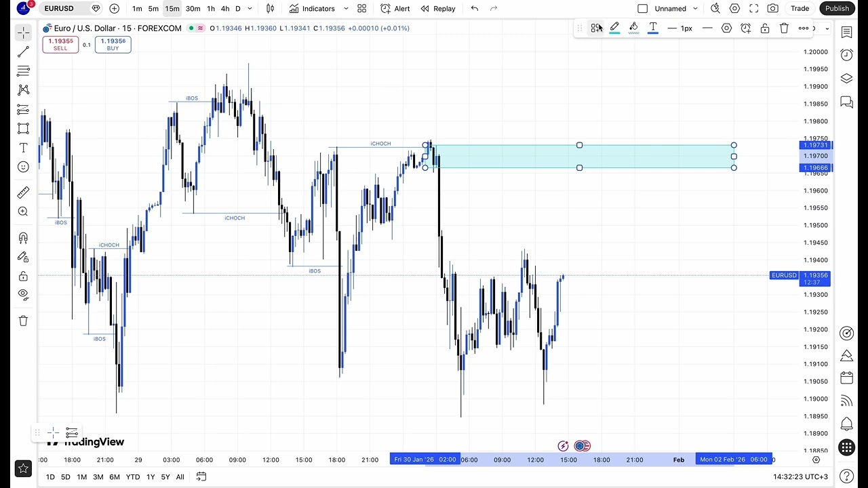
Task: Select the rectangle shapes tool
Action: click(x=23, y=128)
